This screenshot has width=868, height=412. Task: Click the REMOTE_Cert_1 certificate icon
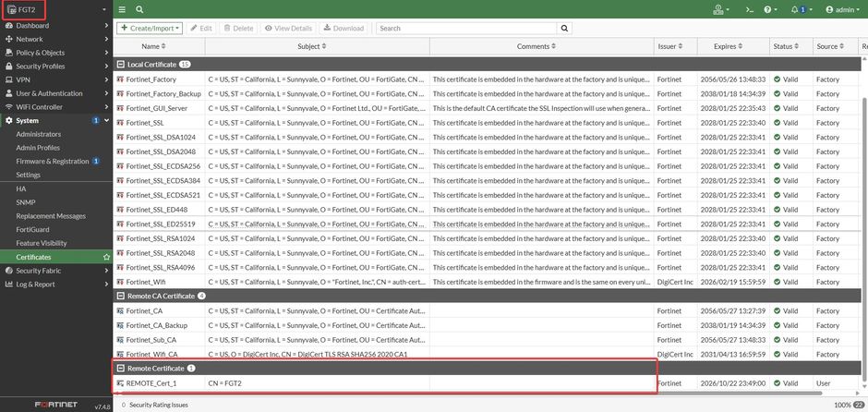(120, 383)
